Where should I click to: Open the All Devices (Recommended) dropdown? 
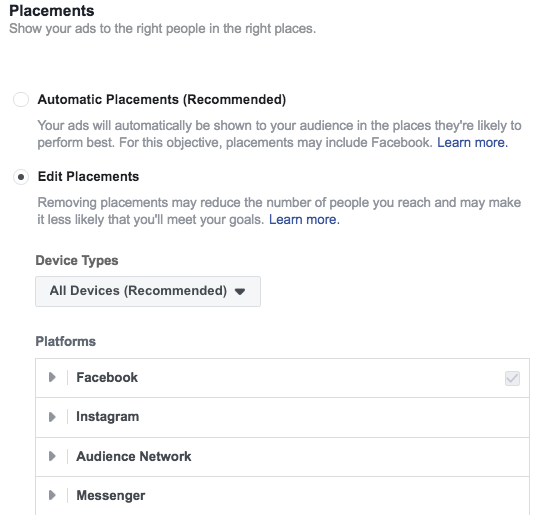pos(148,291)
